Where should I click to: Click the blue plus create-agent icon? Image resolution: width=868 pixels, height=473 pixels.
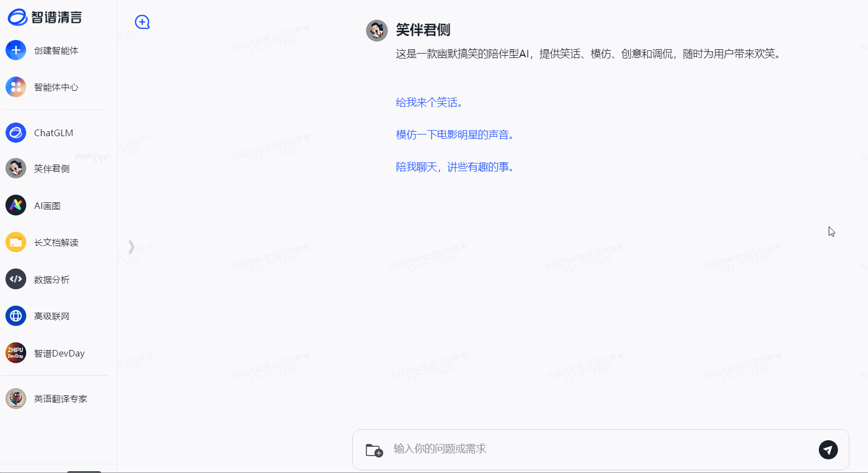(x=16, y=50)
